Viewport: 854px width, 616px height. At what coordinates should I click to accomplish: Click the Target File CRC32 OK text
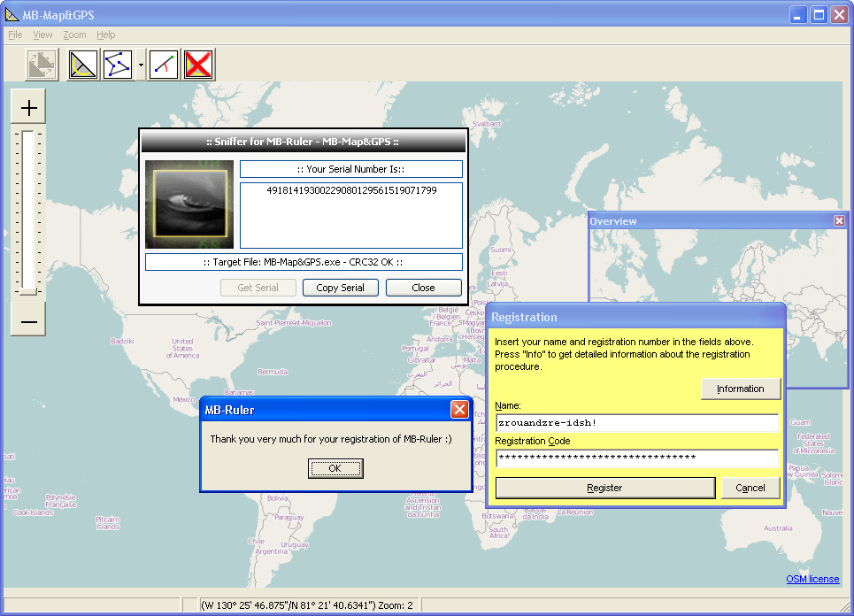tap(304, 262)
